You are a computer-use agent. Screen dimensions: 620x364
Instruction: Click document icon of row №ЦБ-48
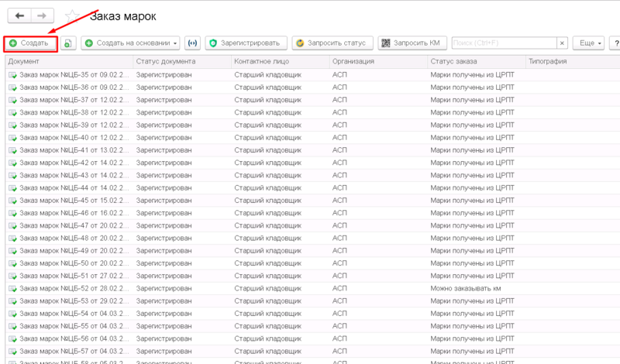click(x=12, y=239)
